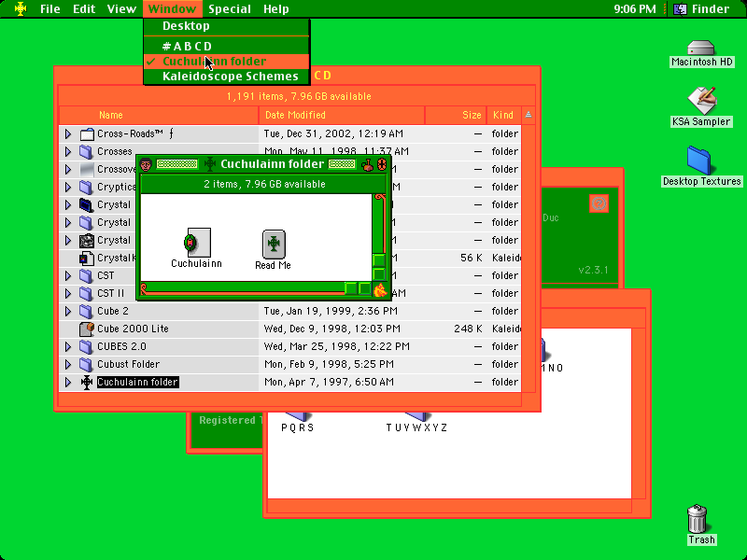Open the Edit menu
The image size is (747, 560).
(84, 8)
